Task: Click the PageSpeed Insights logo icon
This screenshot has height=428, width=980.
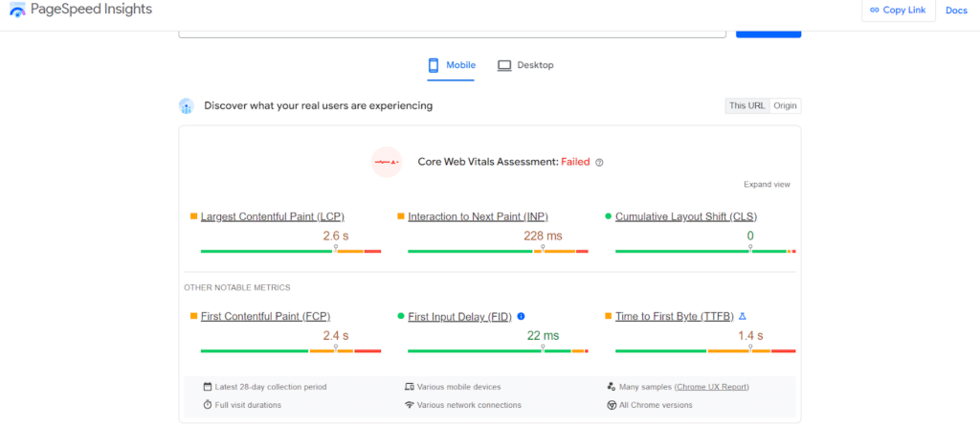Action: pyautogui.click(x=17, y=10)
